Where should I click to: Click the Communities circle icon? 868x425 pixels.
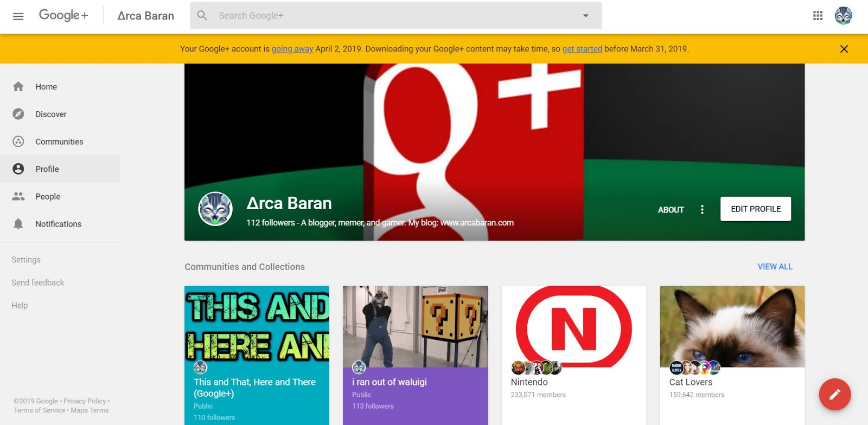pos(18,141)
